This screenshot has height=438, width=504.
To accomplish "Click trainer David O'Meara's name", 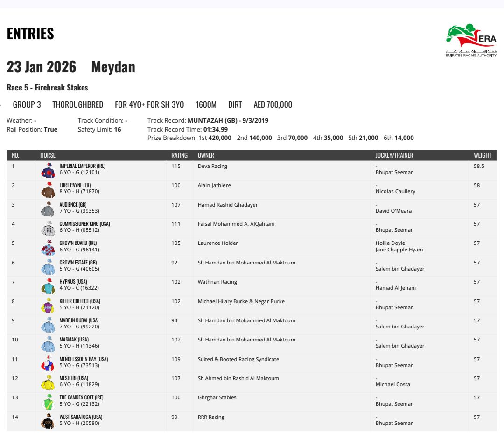I will tap(393, 211).
